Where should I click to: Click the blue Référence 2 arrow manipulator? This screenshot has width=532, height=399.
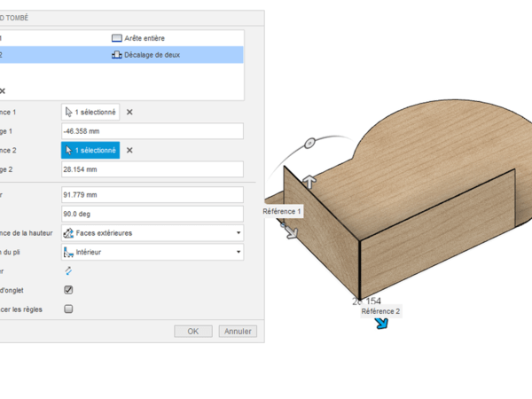[381, 324]
